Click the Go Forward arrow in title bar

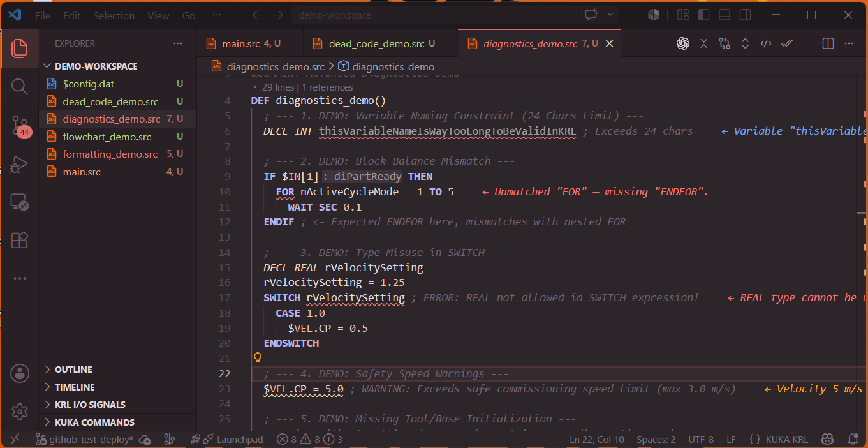[278, 15]
